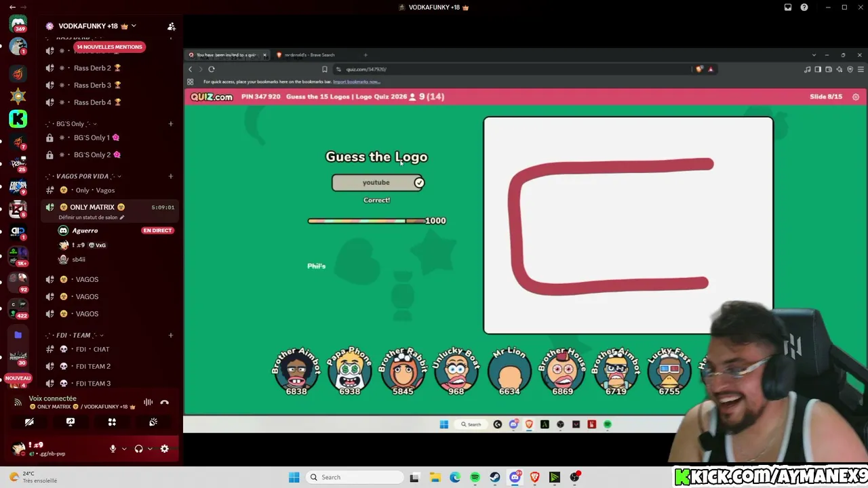The height and width of the screenshot is (488, 868).
Task: Open File Explorer from the main taskbar
Action: click(x=435, y=477)
